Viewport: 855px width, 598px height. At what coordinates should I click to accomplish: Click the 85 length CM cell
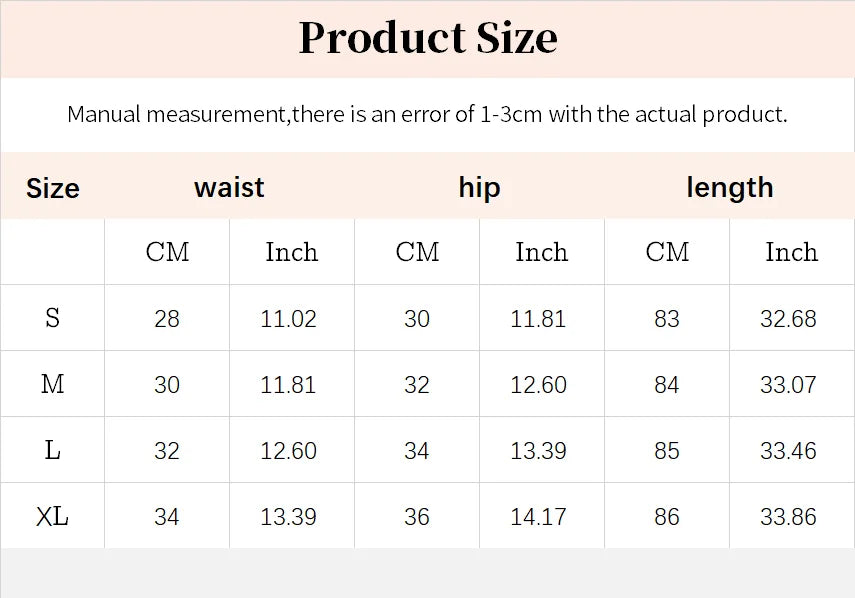(667, 451)
